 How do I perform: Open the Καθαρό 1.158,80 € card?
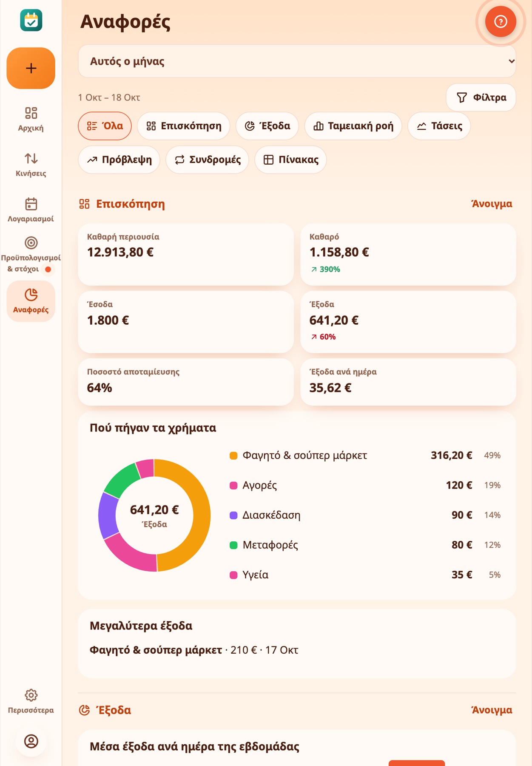coord(408,254)
